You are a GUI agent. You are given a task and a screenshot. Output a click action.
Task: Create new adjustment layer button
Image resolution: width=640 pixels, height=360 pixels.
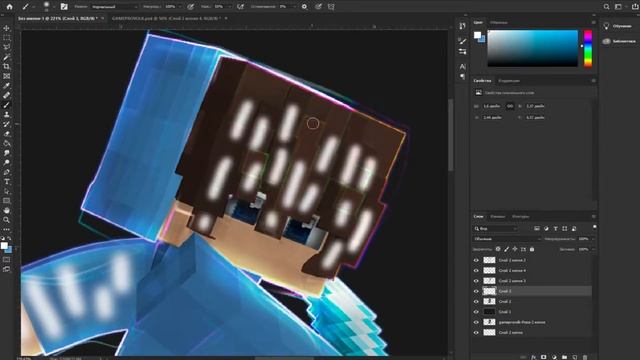[554, 357]
